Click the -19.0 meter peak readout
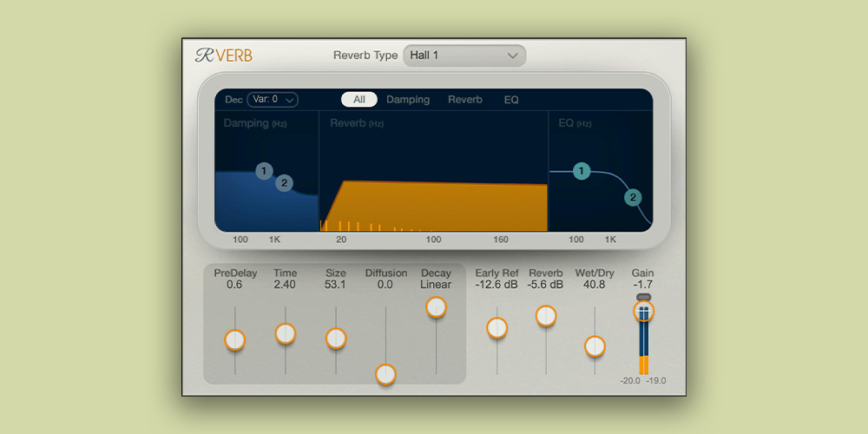 click(656, 381)
